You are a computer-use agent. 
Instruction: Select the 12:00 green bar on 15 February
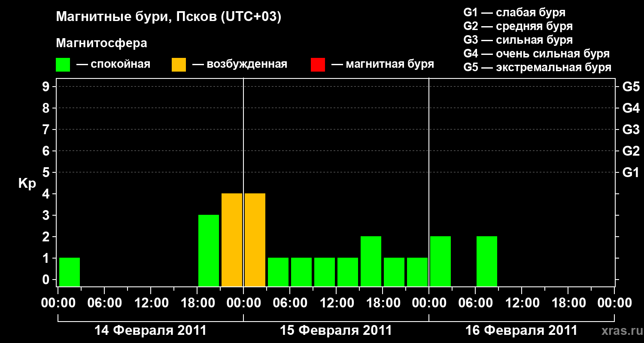tap(348, 272)
